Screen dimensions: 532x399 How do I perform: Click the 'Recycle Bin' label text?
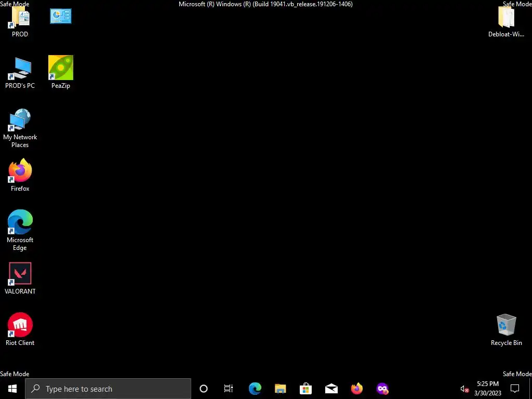pos(506,343)
